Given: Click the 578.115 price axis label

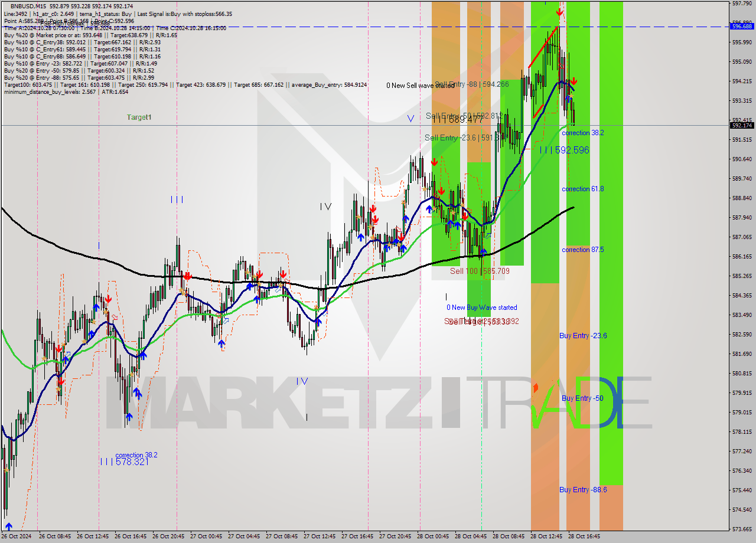Looking at the screenshot, I should (x=742, y=431).
